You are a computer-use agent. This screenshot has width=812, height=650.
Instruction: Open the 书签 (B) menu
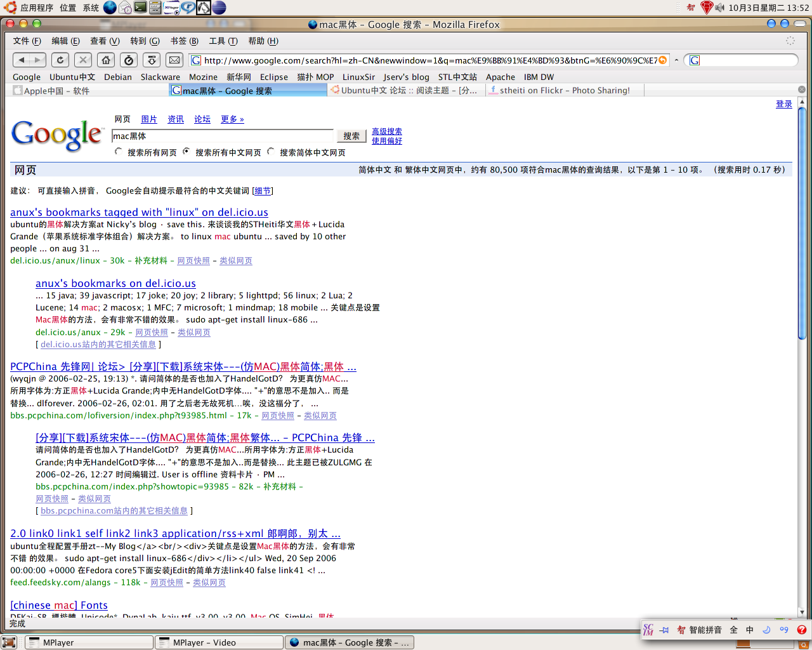(184, 41)
